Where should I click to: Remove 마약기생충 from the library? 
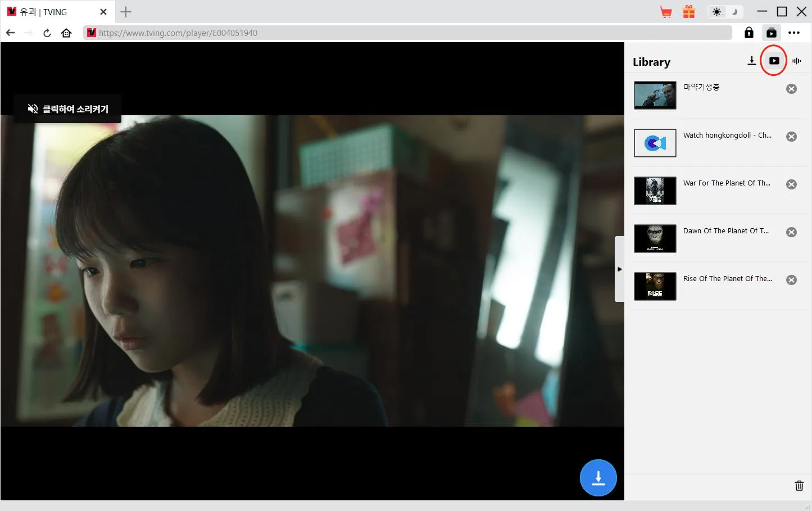(x=791, y=89)
